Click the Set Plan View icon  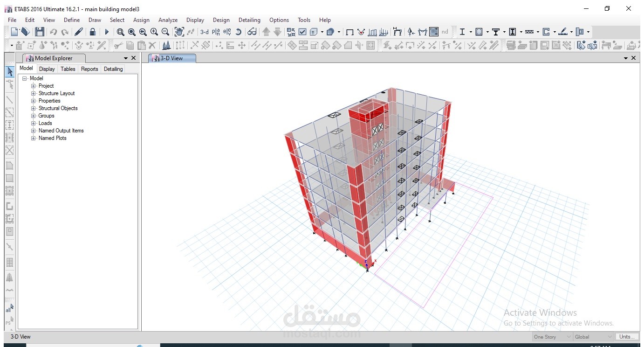pyautogui.click(x=216, y=32)
